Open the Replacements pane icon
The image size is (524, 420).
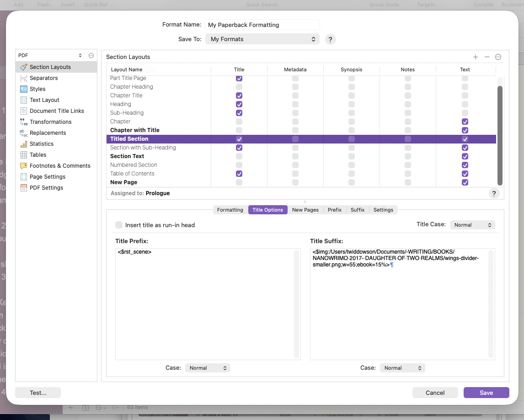click(x=24, y=133)
